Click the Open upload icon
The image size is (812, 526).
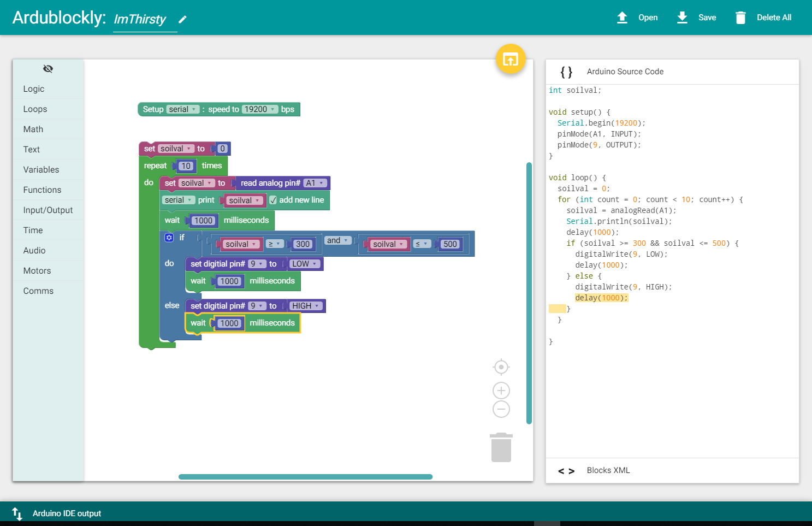(x=622, y=17)
